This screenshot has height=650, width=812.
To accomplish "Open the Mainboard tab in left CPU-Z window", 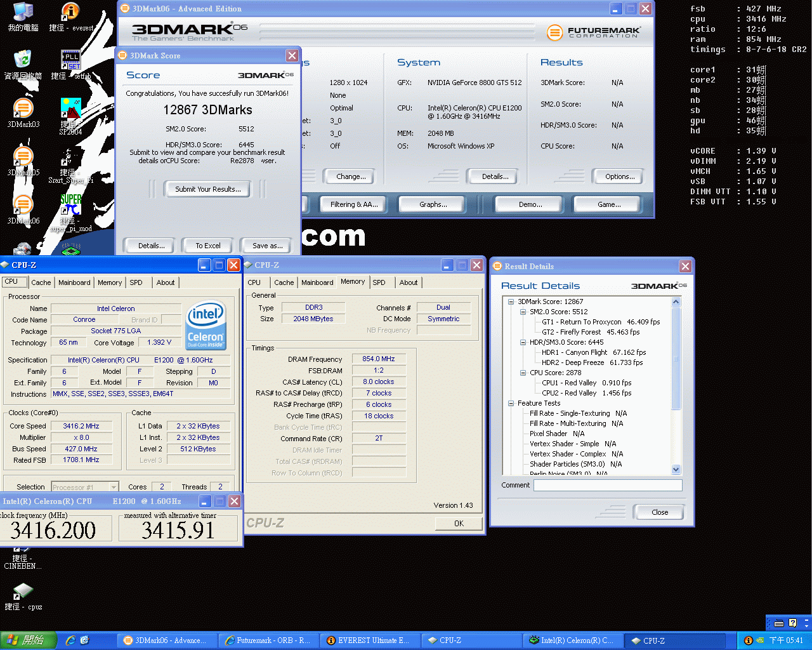I will click(x=74, y=282).
